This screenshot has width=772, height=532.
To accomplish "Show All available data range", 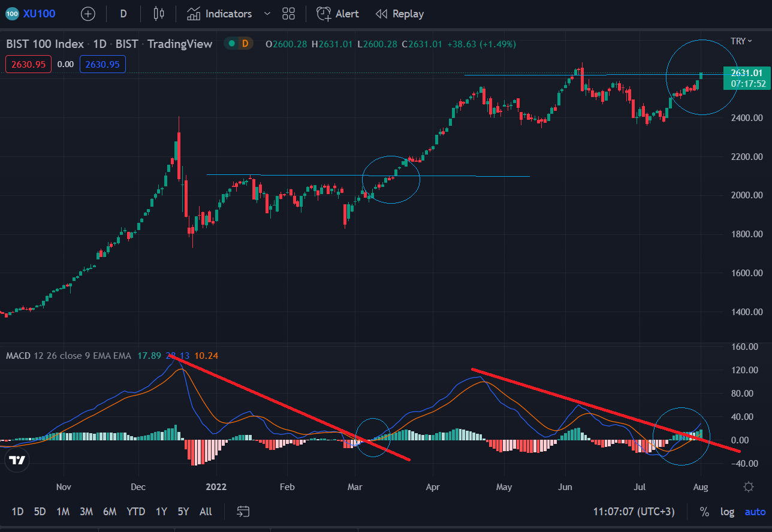I will coord(206,512).
